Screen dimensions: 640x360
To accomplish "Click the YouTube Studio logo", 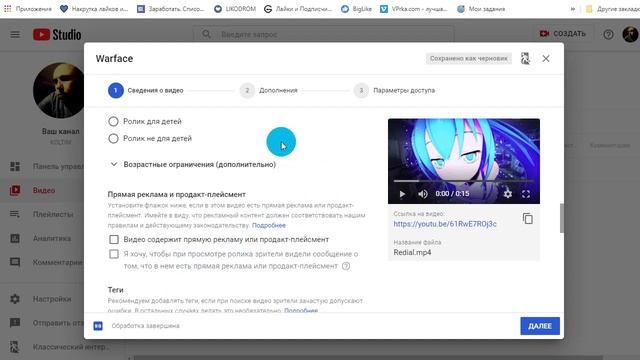I will [57, 35].
